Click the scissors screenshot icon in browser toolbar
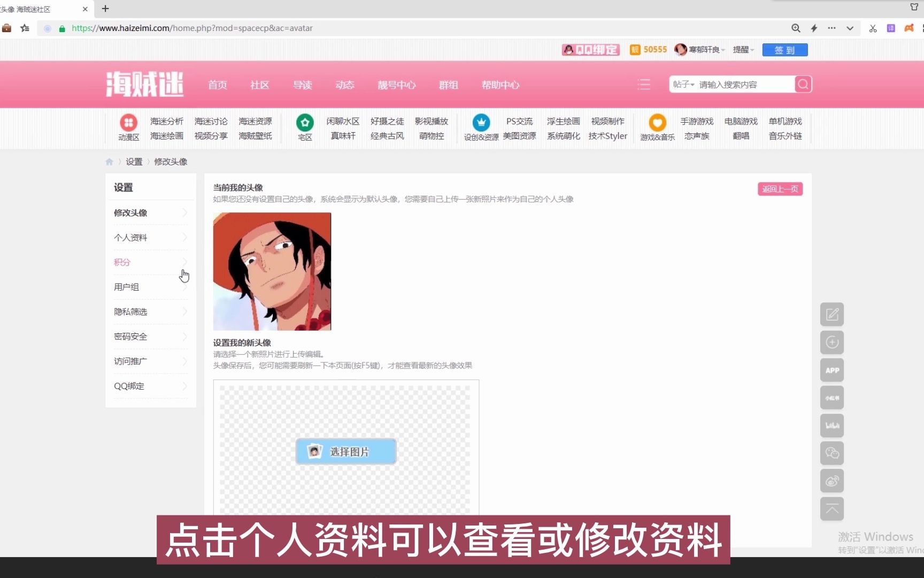Viewport: 924px width, 578px height. tap(873, 28)
